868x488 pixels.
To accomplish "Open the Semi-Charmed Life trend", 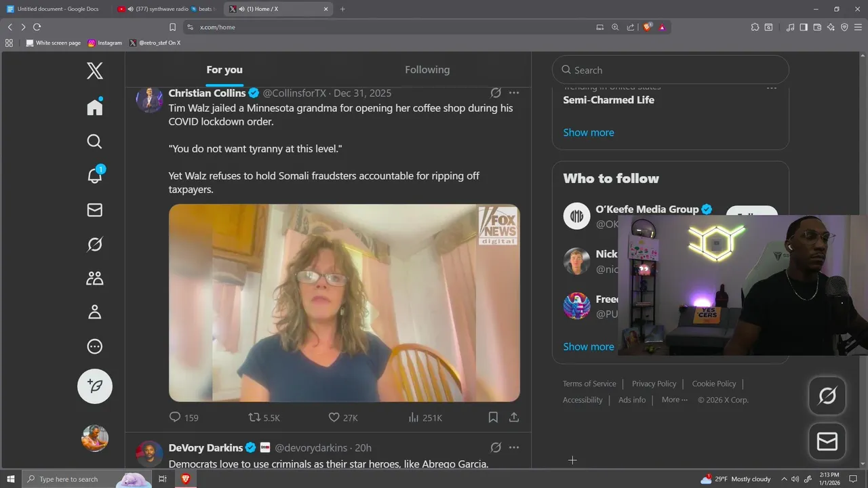I will point(609,100).
